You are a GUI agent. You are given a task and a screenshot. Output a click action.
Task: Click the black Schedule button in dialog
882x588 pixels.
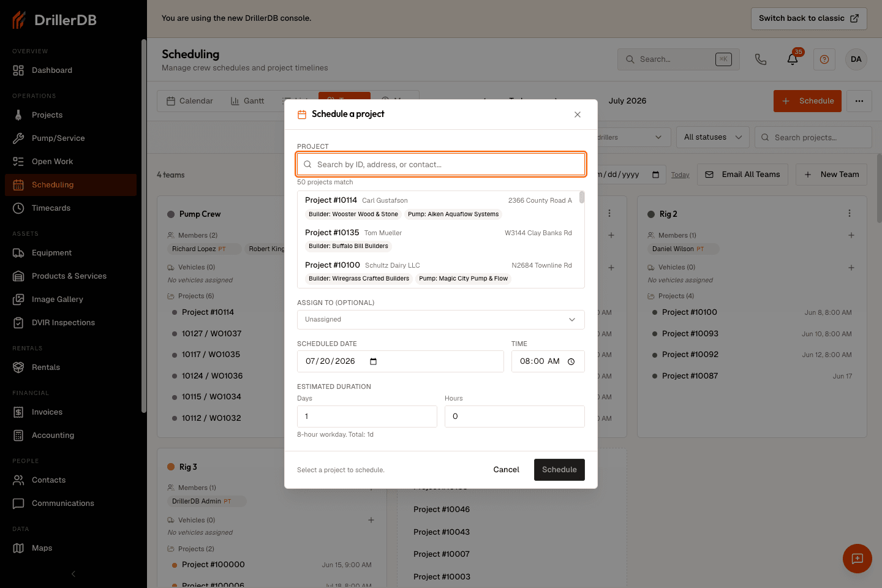(559, 470)
